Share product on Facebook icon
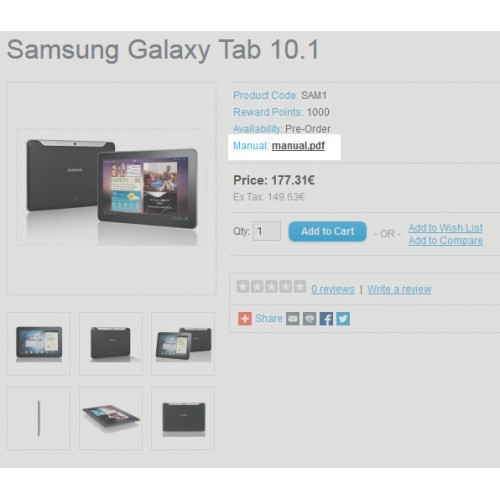Image resolution: width=500 pixels, height=500 pixels. 326,319
